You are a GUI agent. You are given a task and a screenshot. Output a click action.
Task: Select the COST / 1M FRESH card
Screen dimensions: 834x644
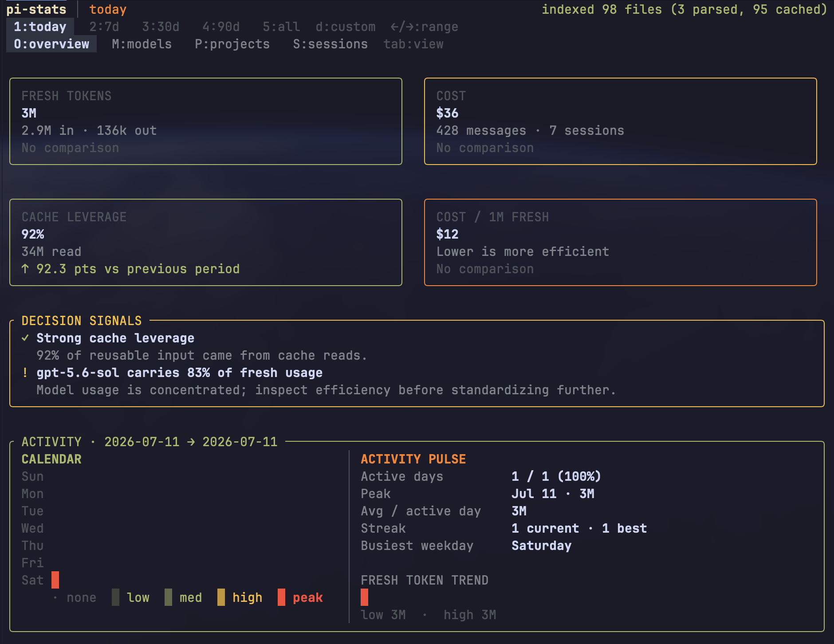coord(621,243)
